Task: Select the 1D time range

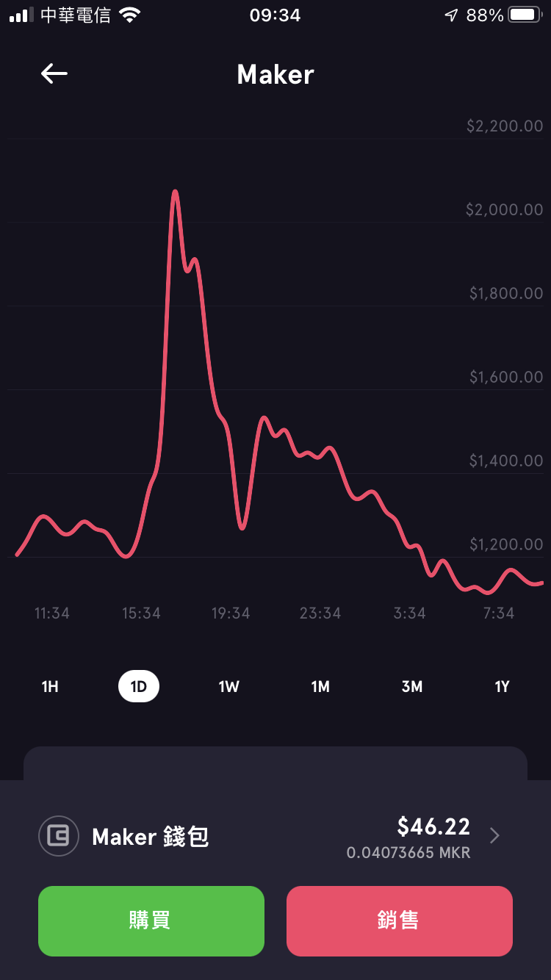Action: [139, 687]
